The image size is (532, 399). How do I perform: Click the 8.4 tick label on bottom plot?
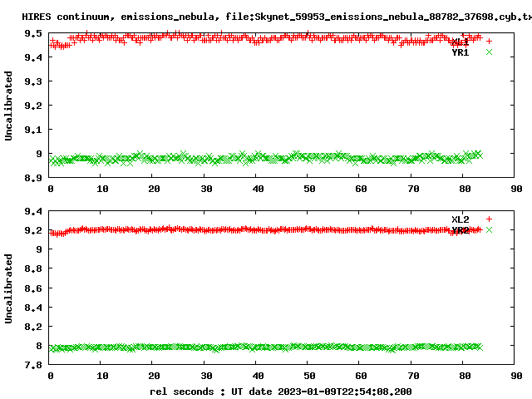click(33, 308)
